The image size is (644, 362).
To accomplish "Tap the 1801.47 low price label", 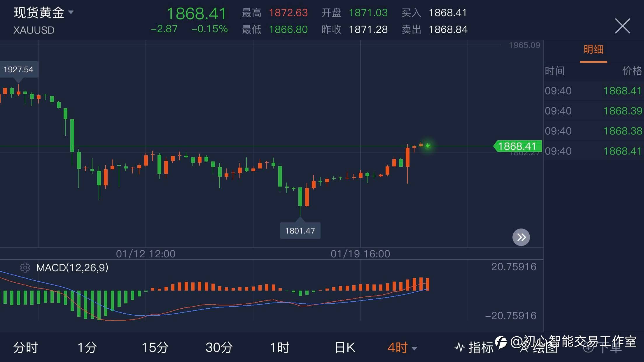I will pos(300,231).
